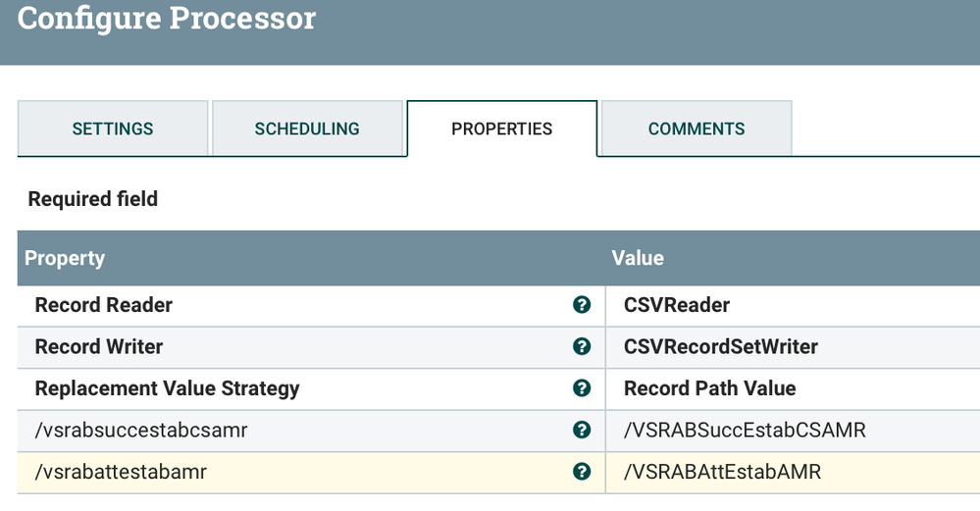
Task: Select the Properties tab
Action: pyautogui.click(x=501, y=128)
